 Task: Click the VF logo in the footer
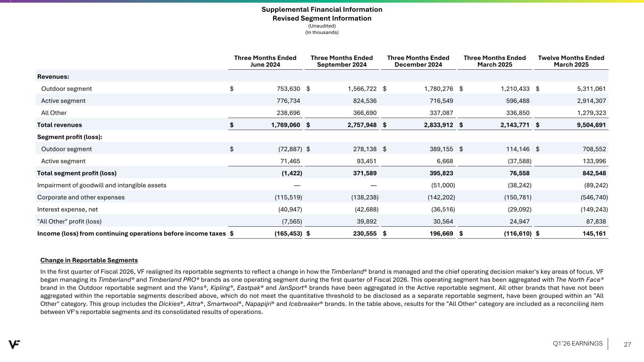coord(14,344)
